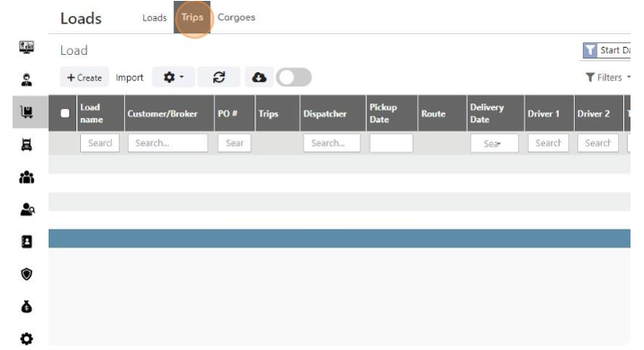Click the Create button
Screen dimensions: 644x350
[x=85, y=77]
